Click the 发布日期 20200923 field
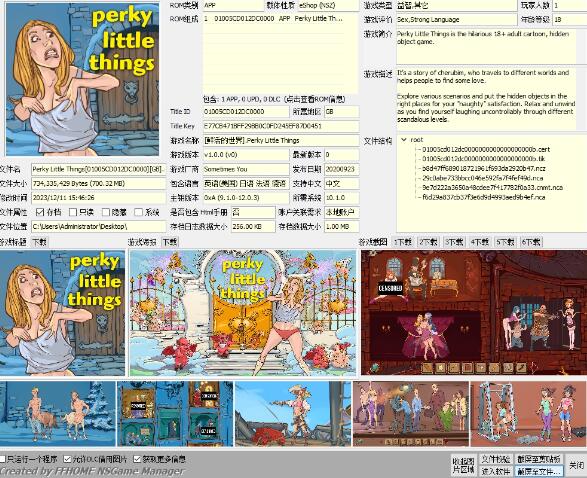The image size is (587, 478). pyautogui.click(x=342, y=169)
